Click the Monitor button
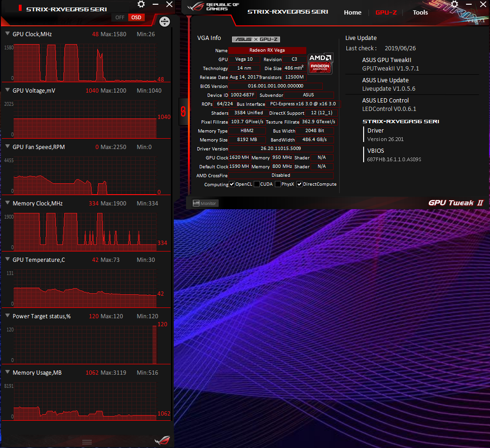This screenshot has width=490, height=448. click(x=205, y=203)
